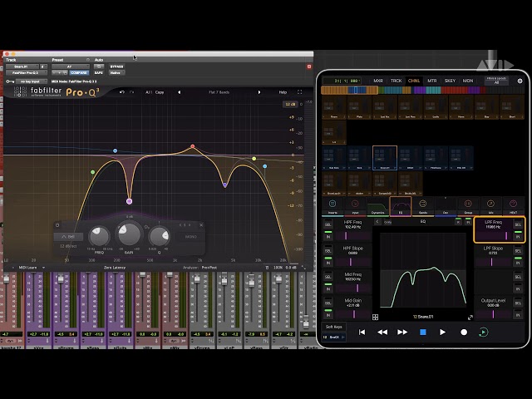
Task: Open Bell filter shape dropdown
Action: (68, 236)
